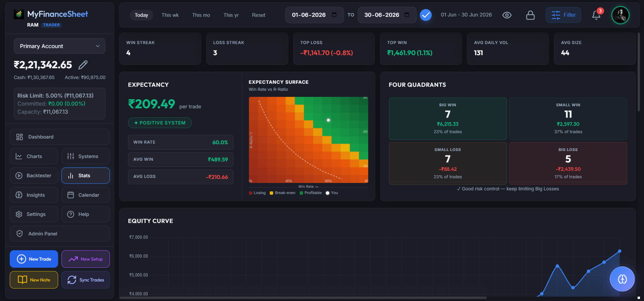Click WIN RATE 60.0% row
Viewport: 644px width, 301px height.
click(x=181, y=142)
